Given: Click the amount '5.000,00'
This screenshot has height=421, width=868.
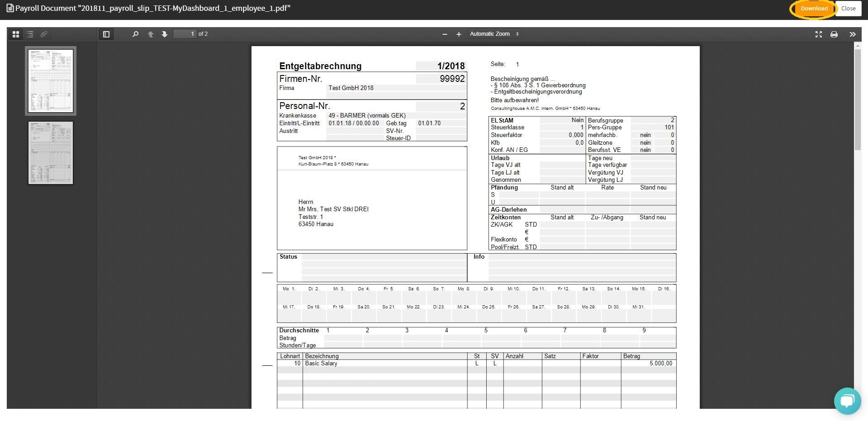Looking at the screenshot, I should (661, 364).
